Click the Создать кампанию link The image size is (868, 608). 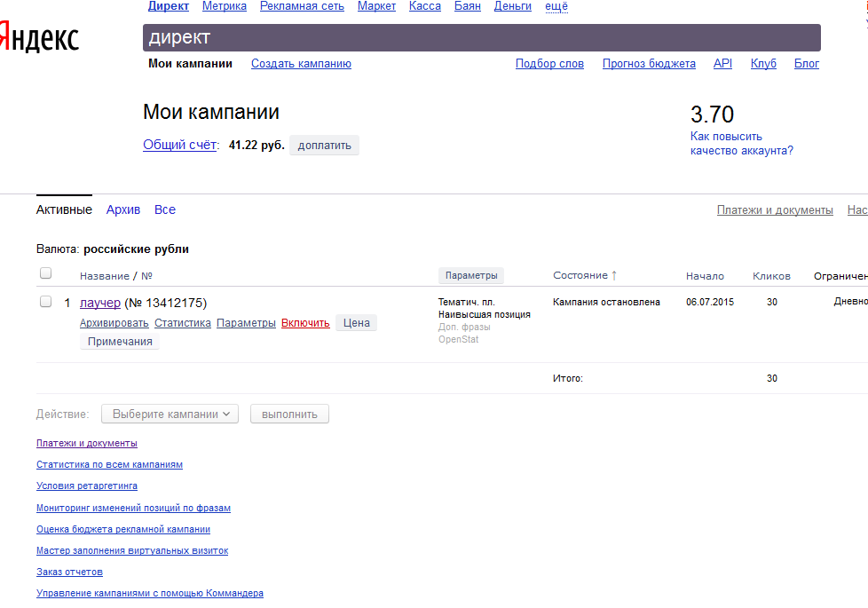click(301, 64)
